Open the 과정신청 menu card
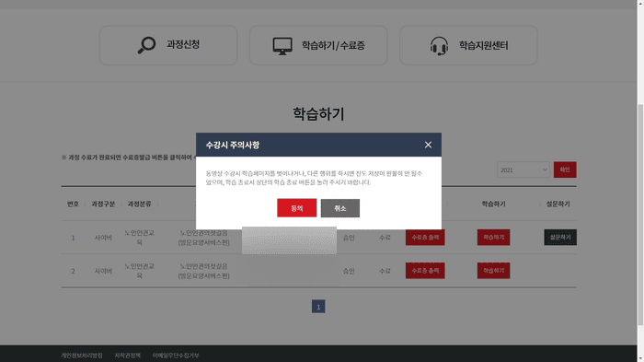The width and height of the screenshot is (644, 362). 168,45
